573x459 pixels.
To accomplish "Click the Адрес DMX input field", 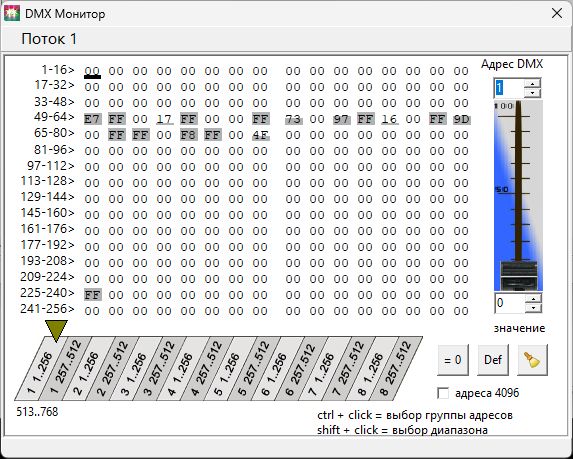I will click(x=509, y=88).
